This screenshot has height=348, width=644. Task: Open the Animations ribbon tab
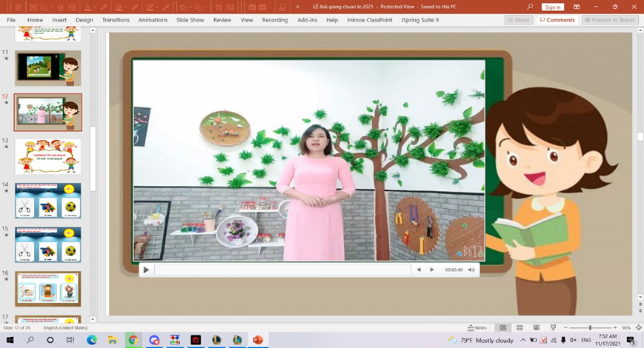153,20
